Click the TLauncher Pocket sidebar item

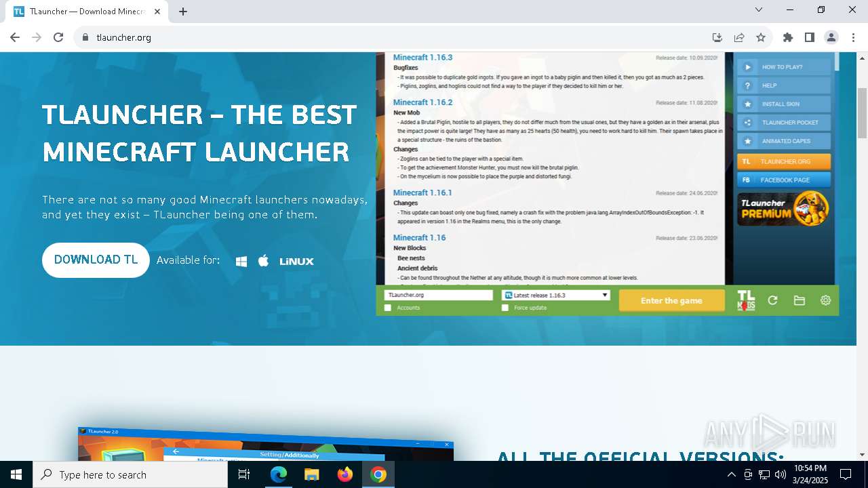click(x=784, y=123)
